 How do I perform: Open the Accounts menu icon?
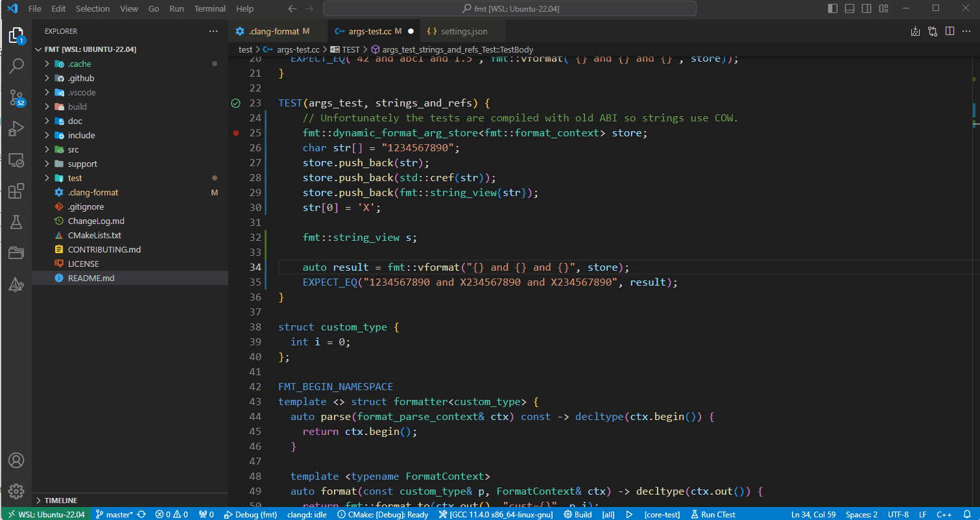tap(16, 460)
